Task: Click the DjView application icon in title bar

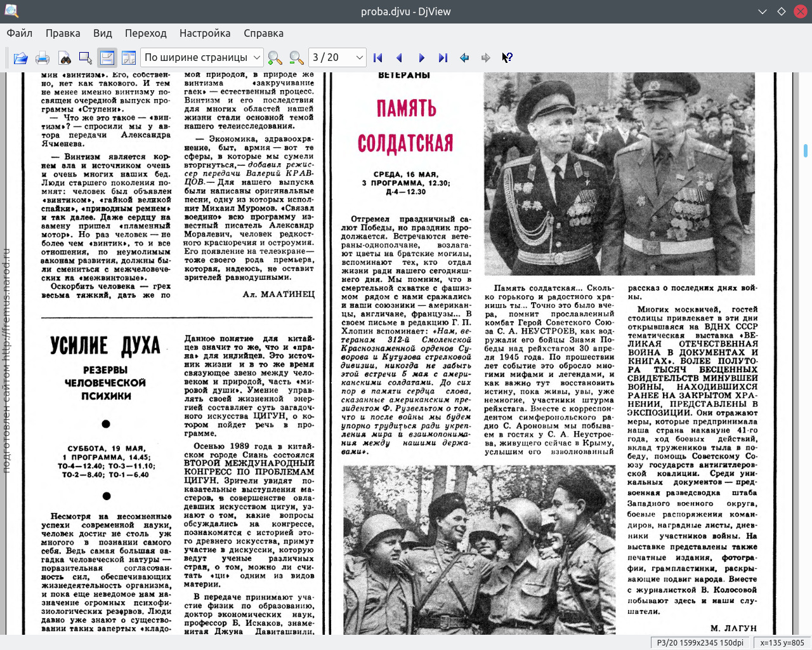Action: [11, 11]
